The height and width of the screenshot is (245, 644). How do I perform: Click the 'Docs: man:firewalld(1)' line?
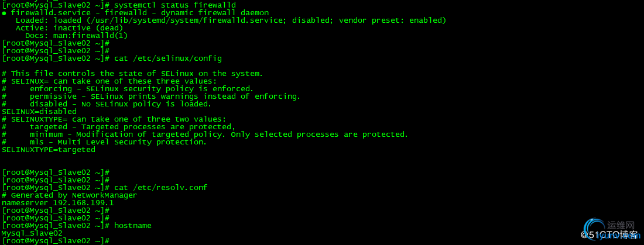coord(76,36)
